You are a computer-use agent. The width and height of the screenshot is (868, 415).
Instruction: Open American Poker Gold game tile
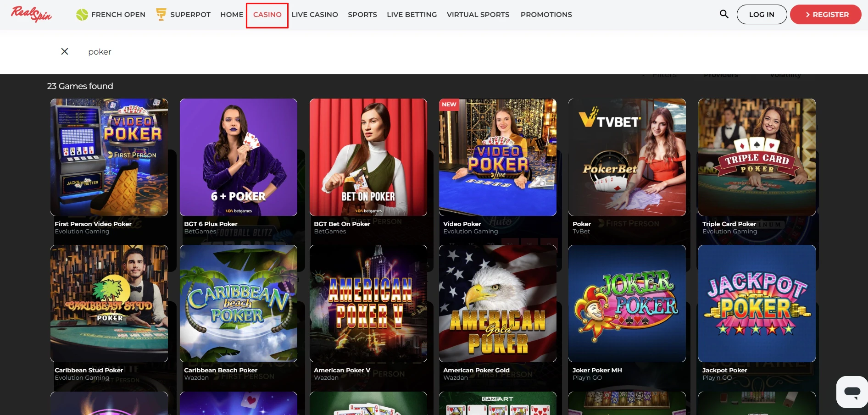click(x=497, y=304)
